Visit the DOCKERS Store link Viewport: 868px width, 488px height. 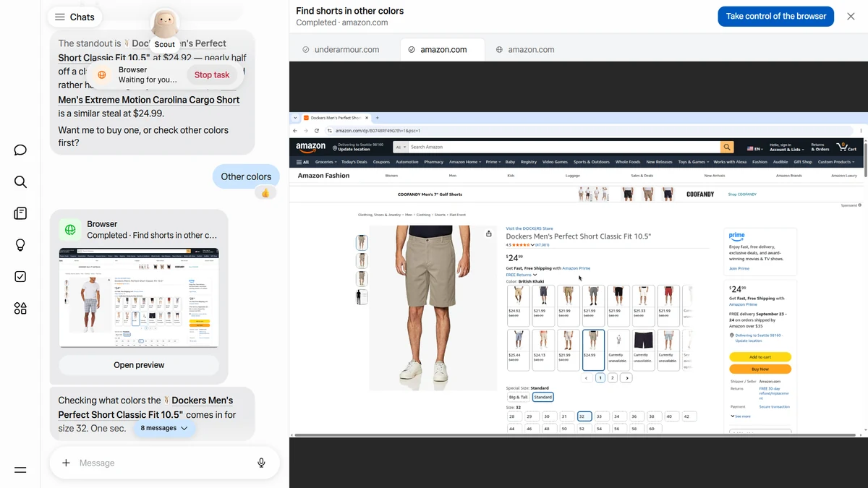529,228
